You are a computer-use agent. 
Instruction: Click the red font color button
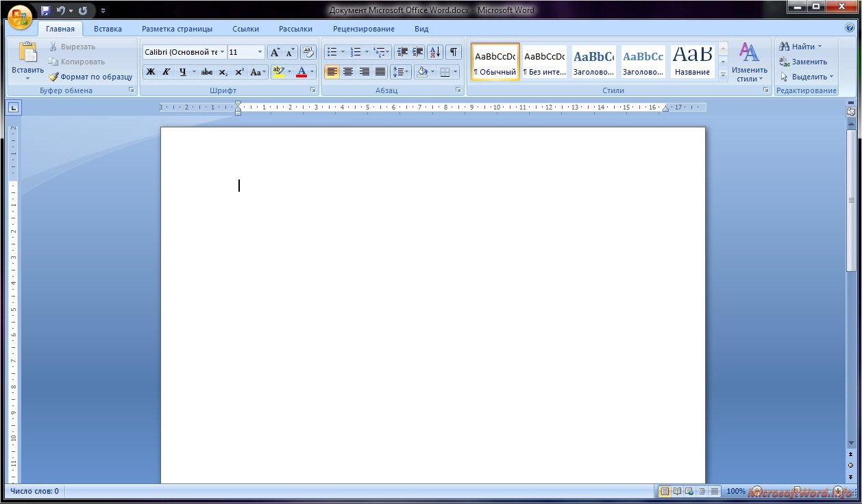[301, 72]
